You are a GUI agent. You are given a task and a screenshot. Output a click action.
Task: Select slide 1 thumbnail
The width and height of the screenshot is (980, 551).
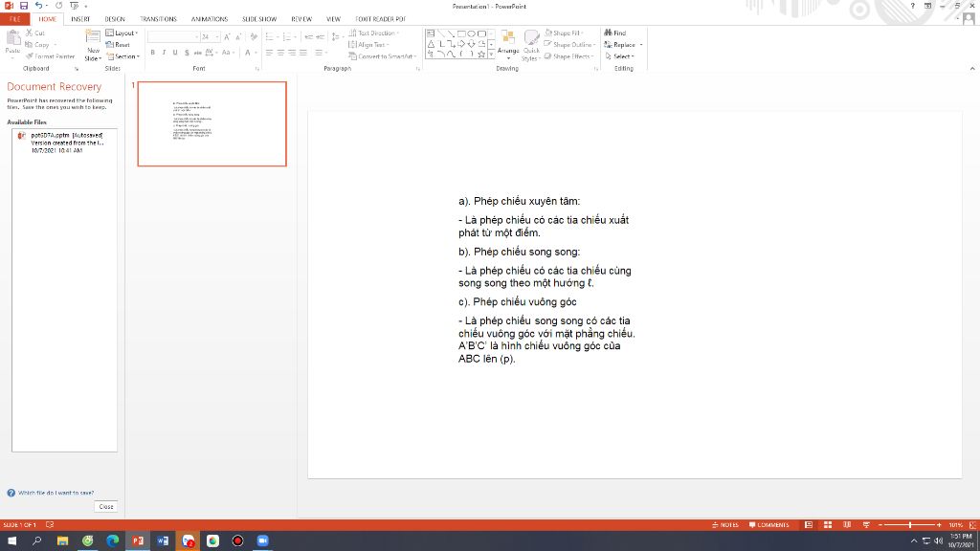212,123
